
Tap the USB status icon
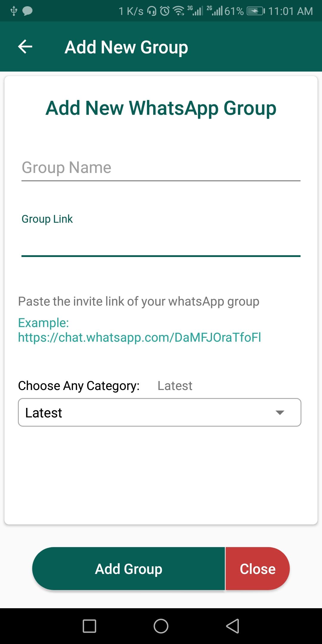[x=14, y=11]
